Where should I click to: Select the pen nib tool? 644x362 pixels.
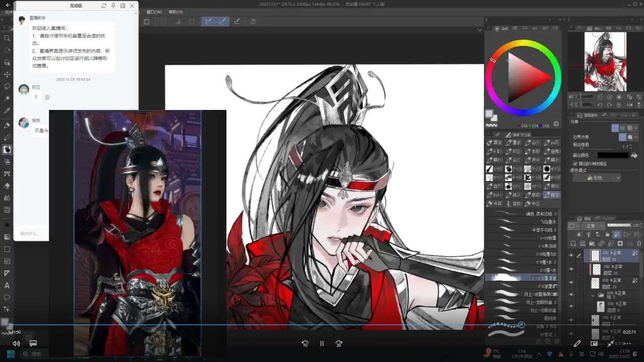[7, 126]
